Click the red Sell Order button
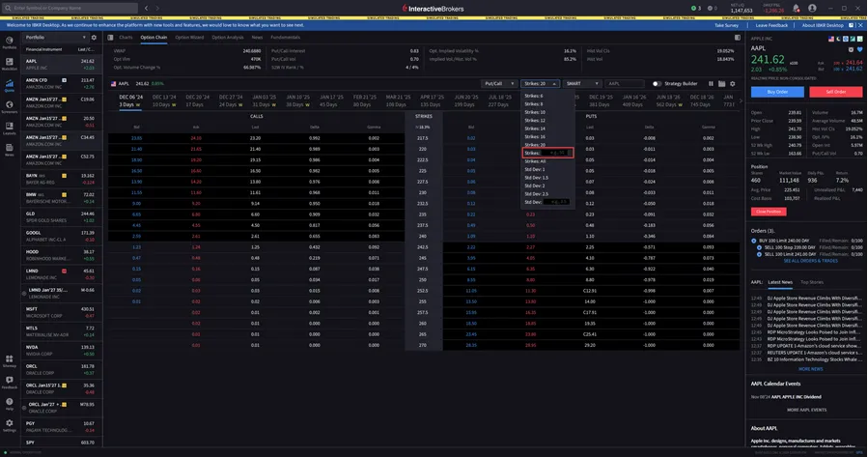 pyautogui.click(x=836, y=92)
